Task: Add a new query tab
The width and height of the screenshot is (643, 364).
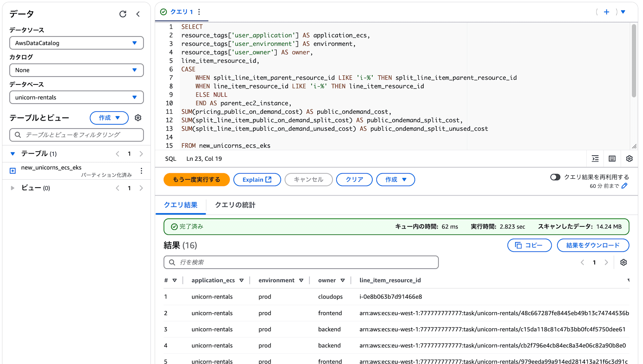Action: (606, 12)
